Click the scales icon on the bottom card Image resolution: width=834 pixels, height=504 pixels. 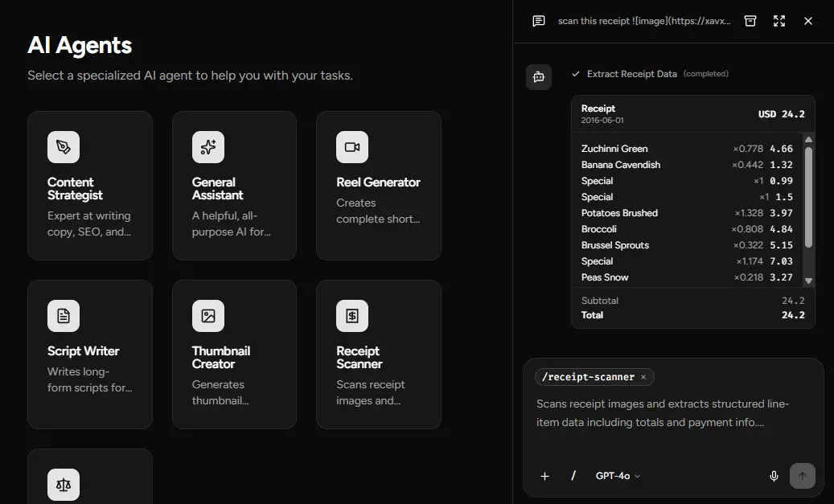64,485
